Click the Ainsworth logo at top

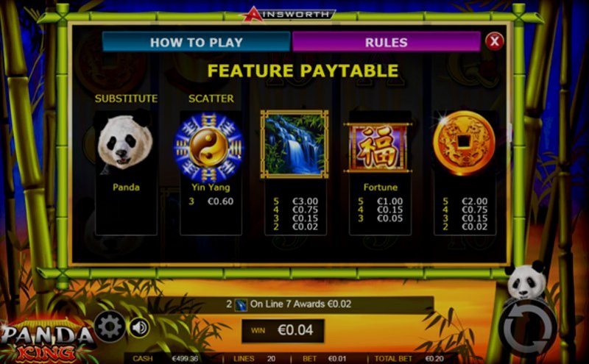click(289, 14)
